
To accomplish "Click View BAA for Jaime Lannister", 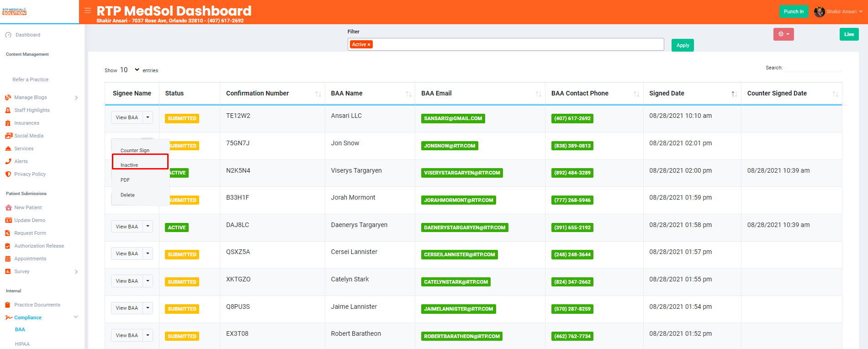I will (127, 308).
